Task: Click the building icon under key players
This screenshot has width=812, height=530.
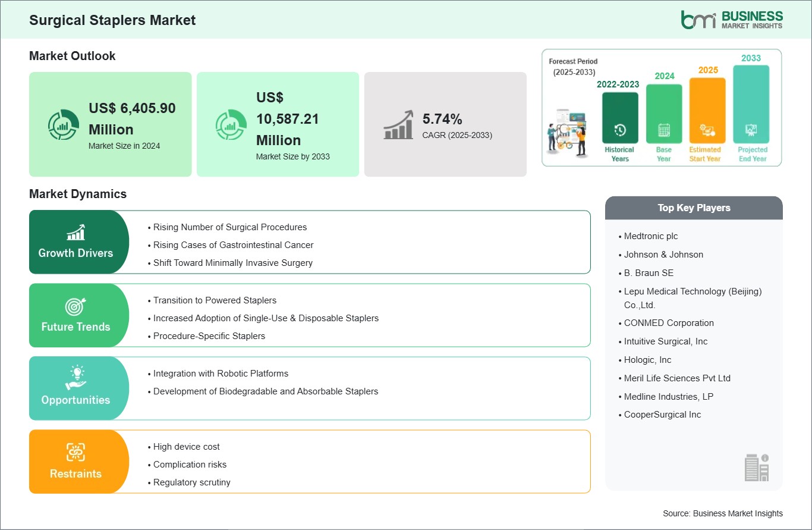Action: (757, 468)
